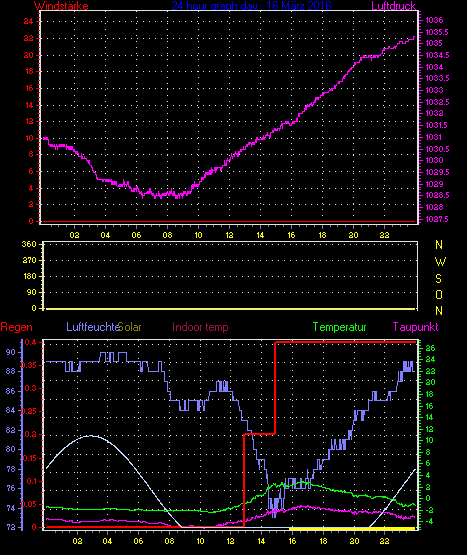Click the red Windstärke axis title

coord(61,6)
